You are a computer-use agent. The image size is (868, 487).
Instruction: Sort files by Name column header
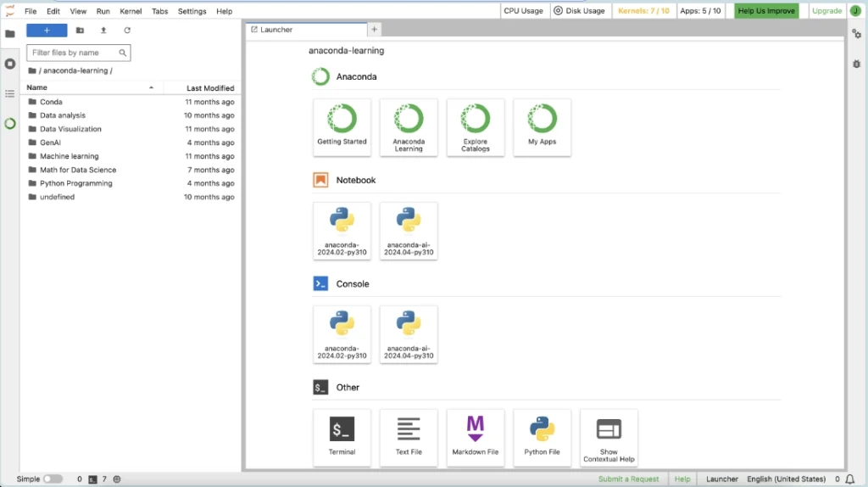click(x=85, y=87)
